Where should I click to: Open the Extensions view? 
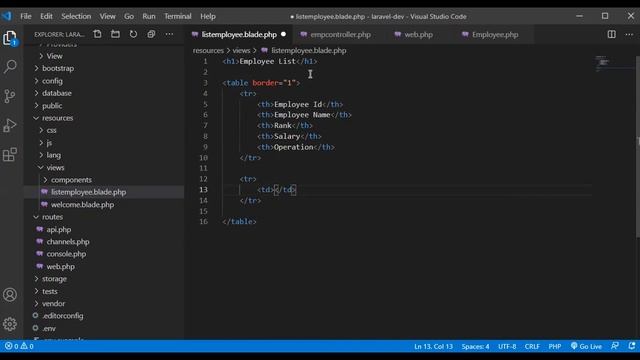coord(10,155)
